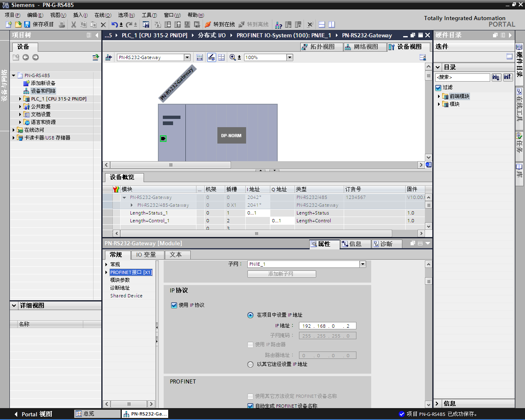This screenshot has width=525, height=420.
Task: Toggle the 过滤 filter checkbox in catalog
Action: (x=438, y=87)
